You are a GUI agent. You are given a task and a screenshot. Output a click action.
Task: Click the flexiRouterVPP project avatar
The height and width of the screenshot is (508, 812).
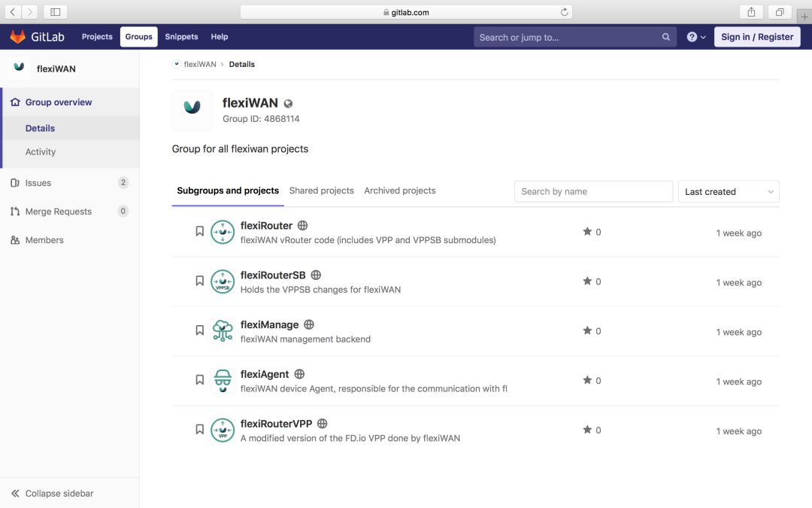tap(223, 430)
